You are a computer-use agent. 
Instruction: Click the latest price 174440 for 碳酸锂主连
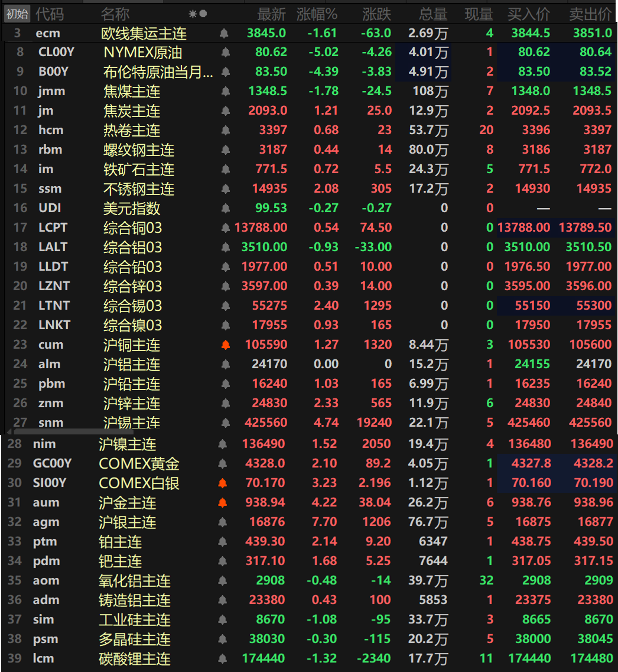tap(264, 658)
